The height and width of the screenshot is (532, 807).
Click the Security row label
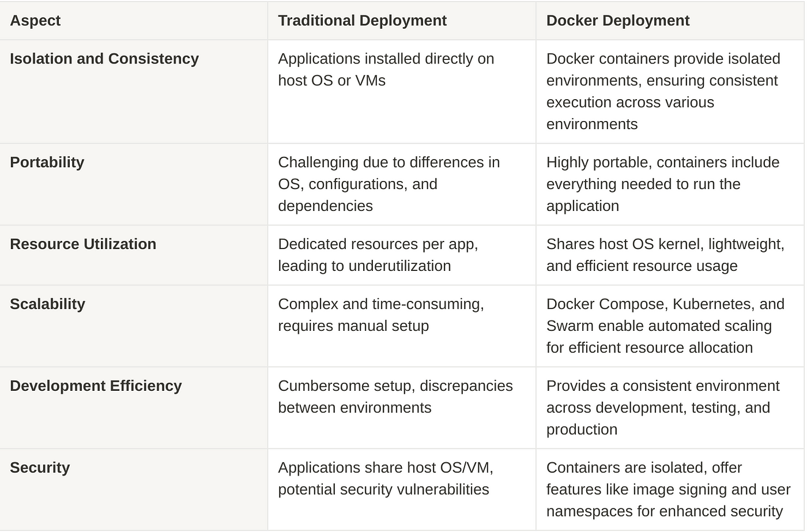(x=40, y=468)
